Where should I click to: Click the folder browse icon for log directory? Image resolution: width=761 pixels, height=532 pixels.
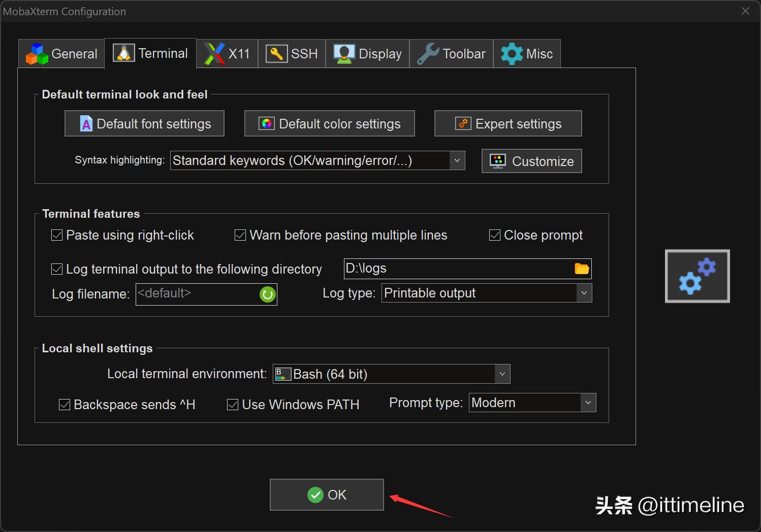[582, 269]
